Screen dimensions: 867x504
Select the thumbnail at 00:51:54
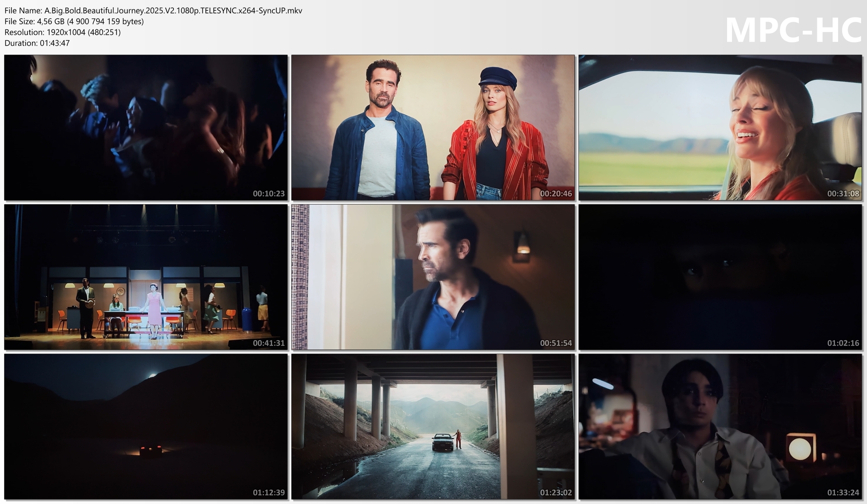pyautogui.click(x=433, y=277)
